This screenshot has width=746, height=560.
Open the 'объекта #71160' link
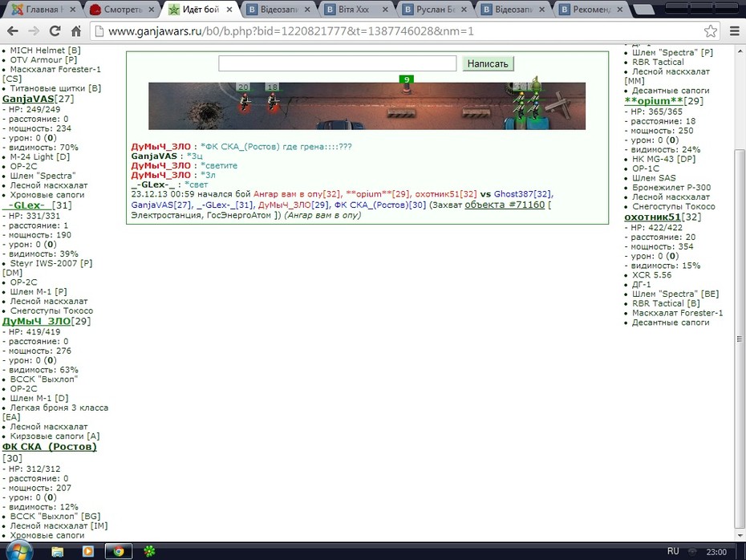tap(505, 205)
